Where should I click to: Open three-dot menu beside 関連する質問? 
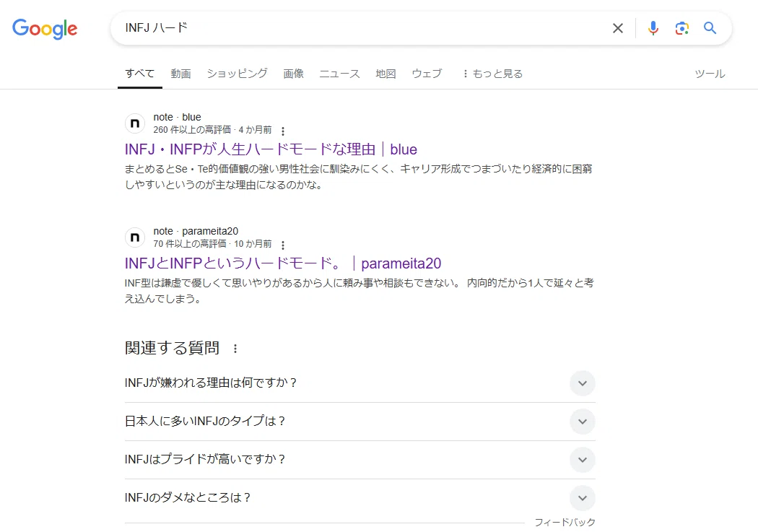[235, 349]
